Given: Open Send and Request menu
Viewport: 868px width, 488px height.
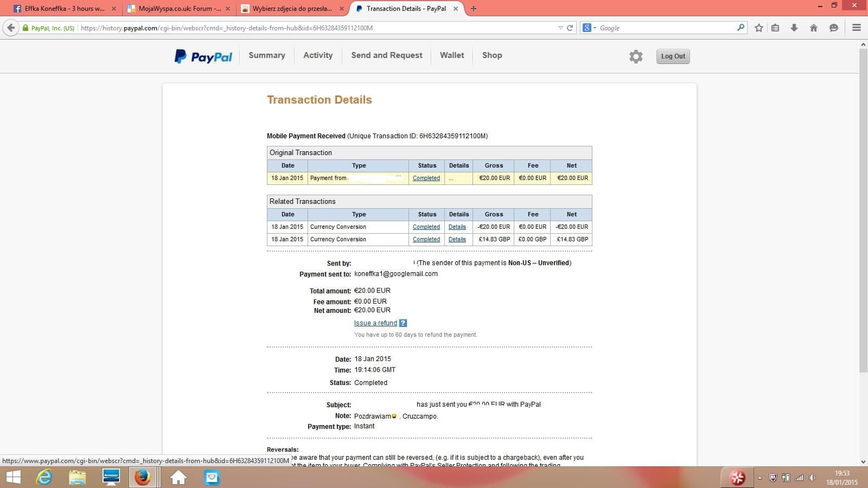Looking at the screenshot, I should 387,55.
